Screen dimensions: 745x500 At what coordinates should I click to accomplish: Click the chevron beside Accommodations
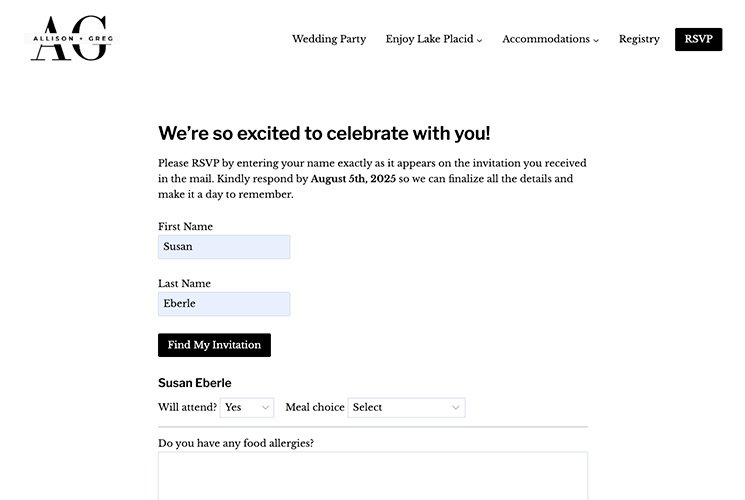click(x=596, y=40)
